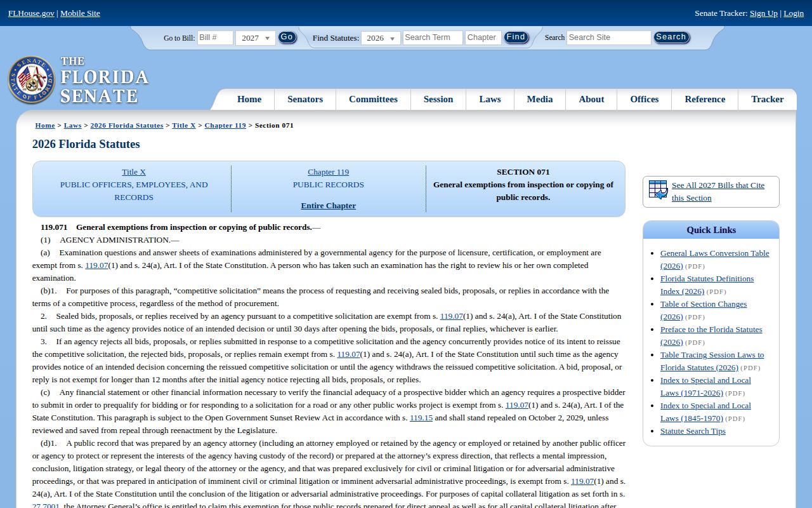Open the Committees menu tab

click(373, 99)
